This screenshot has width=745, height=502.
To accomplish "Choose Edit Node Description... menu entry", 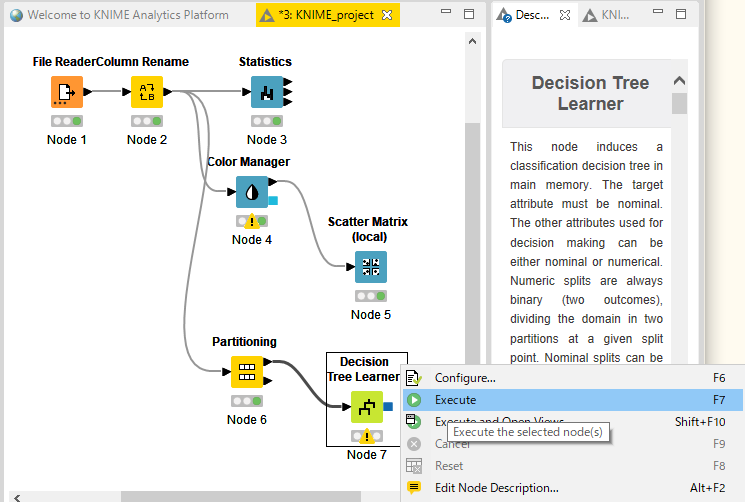I will click(573, 488).
